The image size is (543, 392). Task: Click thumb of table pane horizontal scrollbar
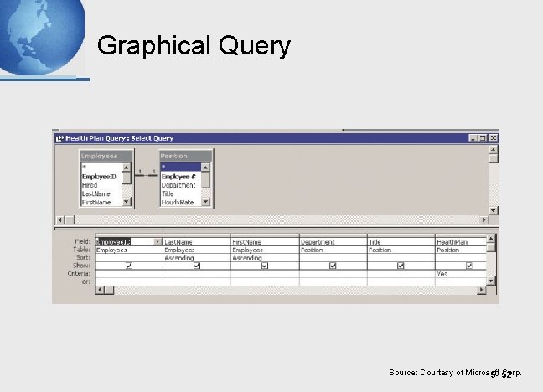click(x=70, y=220)
